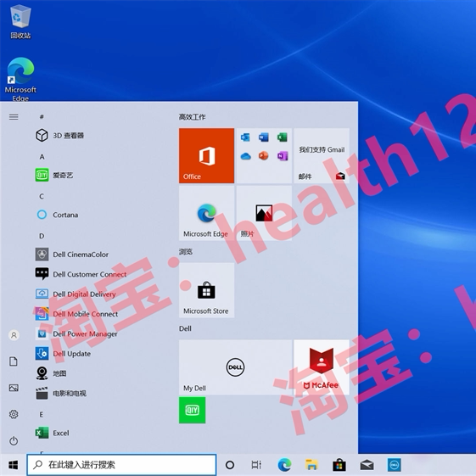Screen dimensions: 476x476
Task: Open Task View on taskbar
Action: (256, 465)
